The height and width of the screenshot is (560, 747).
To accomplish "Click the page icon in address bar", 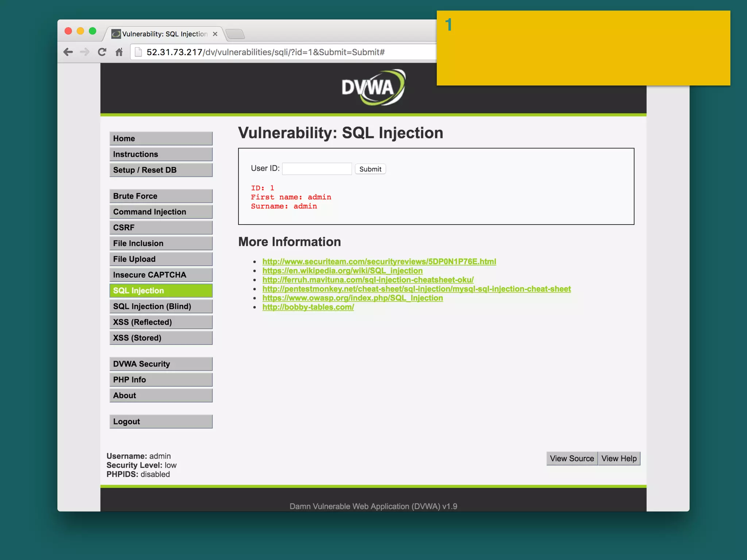I will point(138,52).
